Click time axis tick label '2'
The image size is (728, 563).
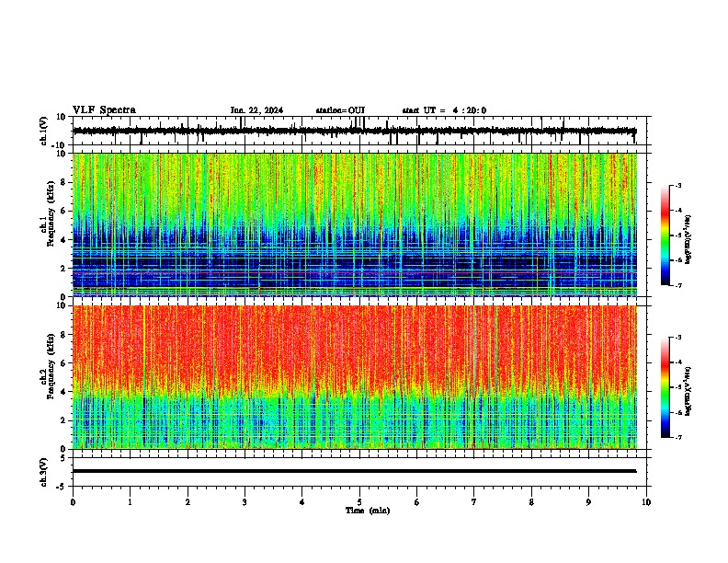coord(188,502)
